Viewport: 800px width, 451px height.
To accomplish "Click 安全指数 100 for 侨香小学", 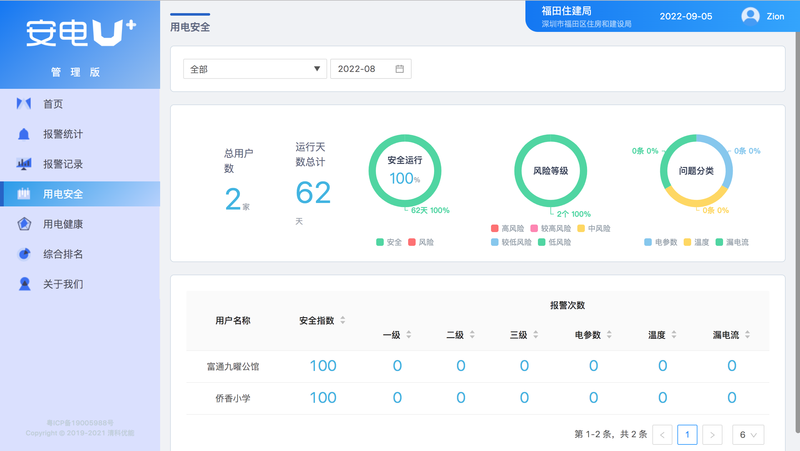I will pos(323,397).
